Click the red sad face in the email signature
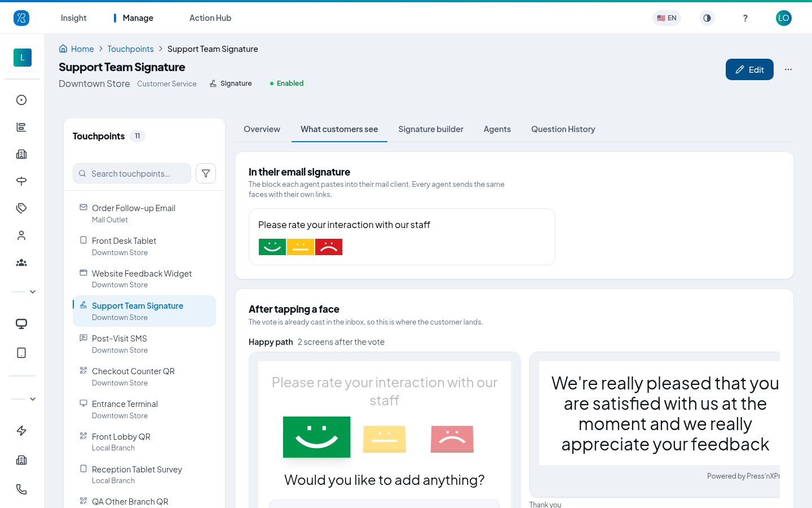This screenshot has width=812, height=508. pos(329,247)
